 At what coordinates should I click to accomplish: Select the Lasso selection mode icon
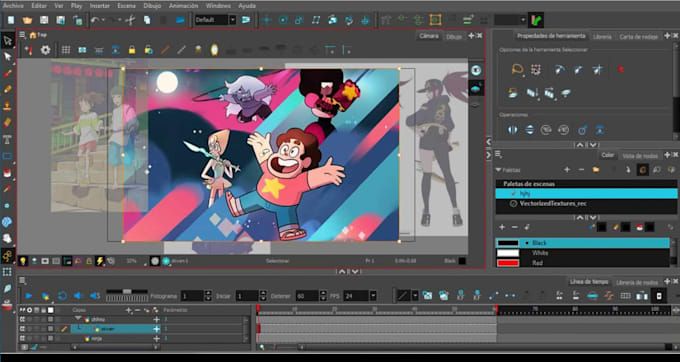pos(517,69)
